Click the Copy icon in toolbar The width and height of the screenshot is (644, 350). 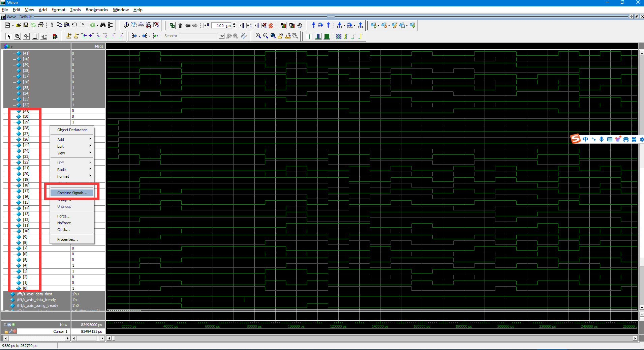59,25
